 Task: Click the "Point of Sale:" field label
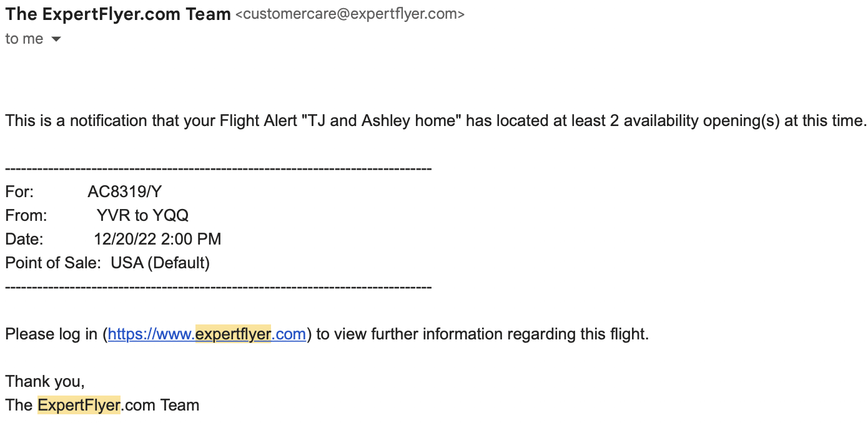click(x=53, y=263)
